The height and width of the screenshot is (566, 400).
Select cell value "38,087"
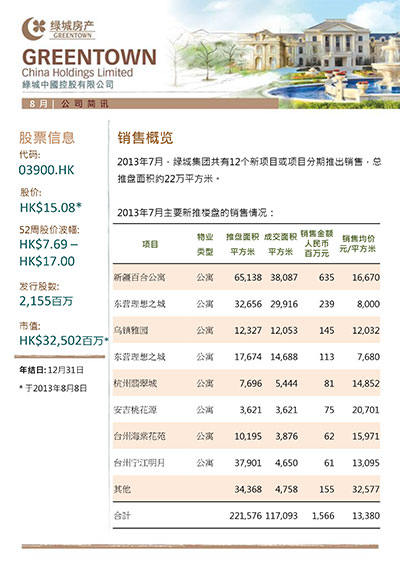[284, 277]
